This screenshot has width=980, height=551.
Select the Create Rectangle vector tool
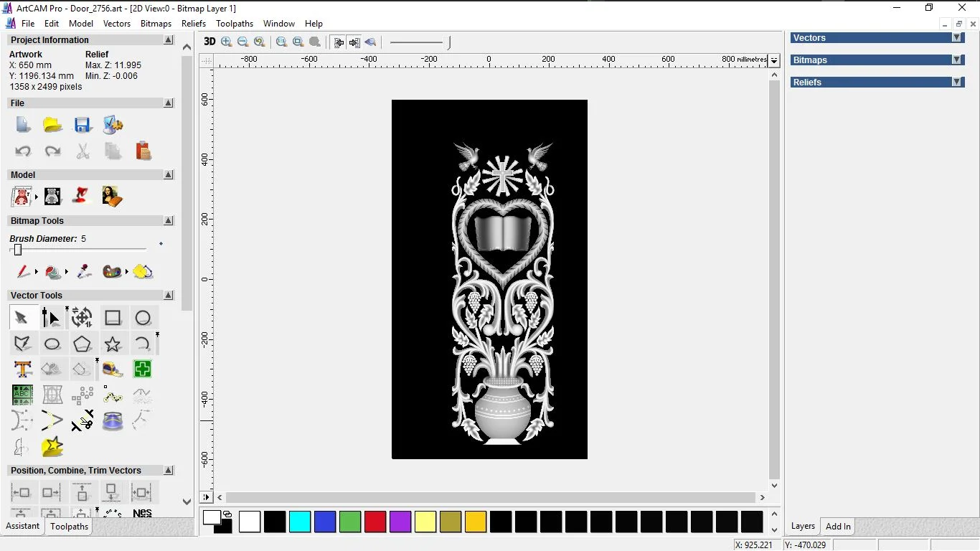point(113,318)
